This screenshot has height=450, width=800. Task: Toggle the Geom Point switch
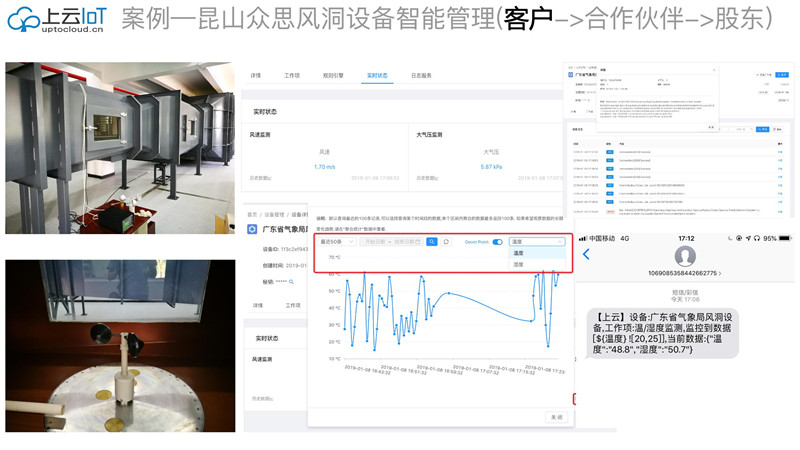[497, 242]
